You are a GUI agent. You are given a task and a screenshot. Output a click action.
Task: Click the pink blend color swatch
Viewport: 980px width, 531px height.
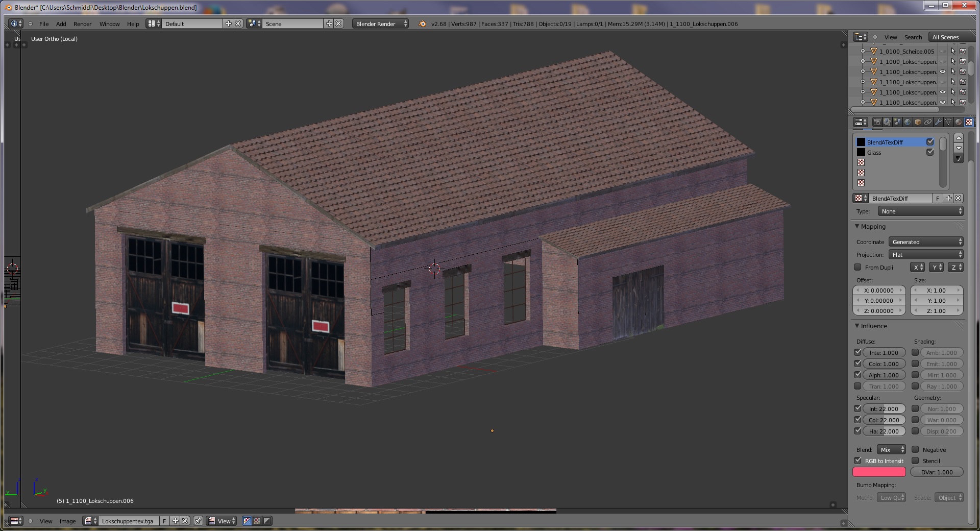pyautogui.click(x=879, y=472)
